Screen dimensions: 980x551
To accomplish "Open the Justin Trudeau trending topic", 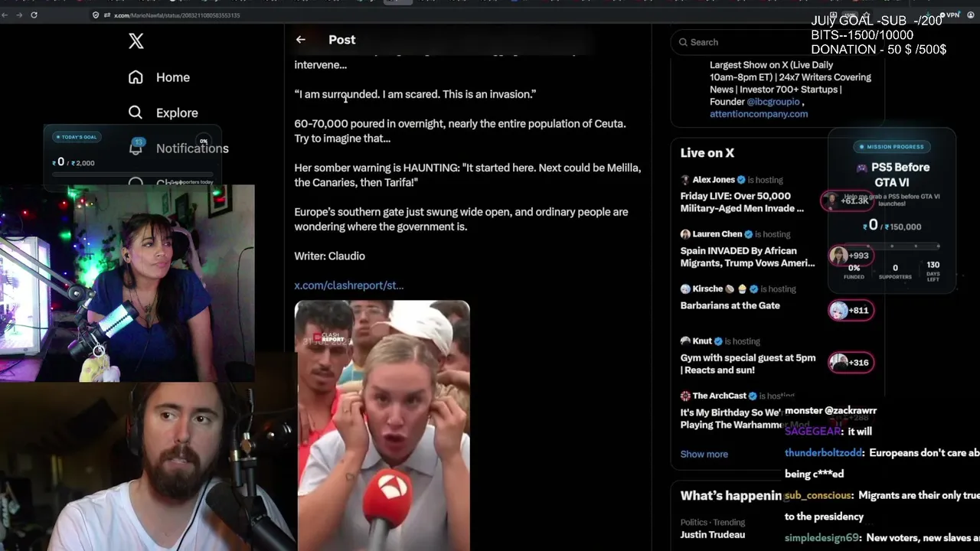I will [x=713, y=534].
